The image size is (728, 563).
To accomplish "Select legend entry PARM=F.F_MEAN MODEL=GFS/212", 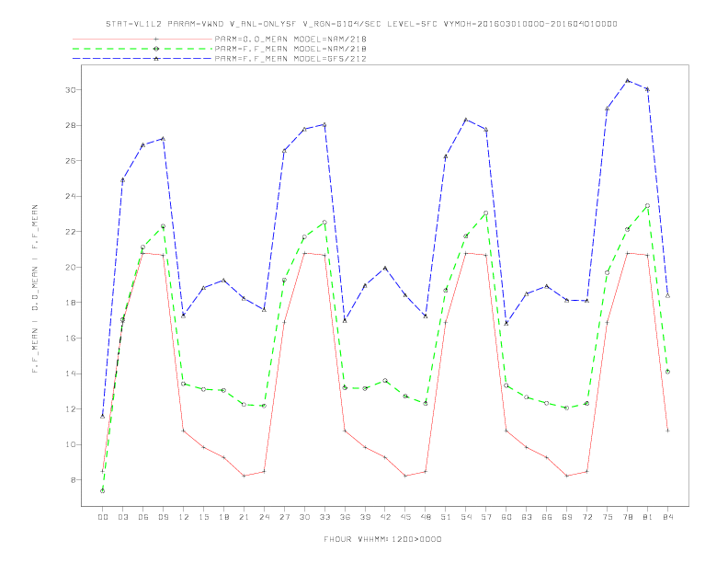I will (x=290, y=59).
